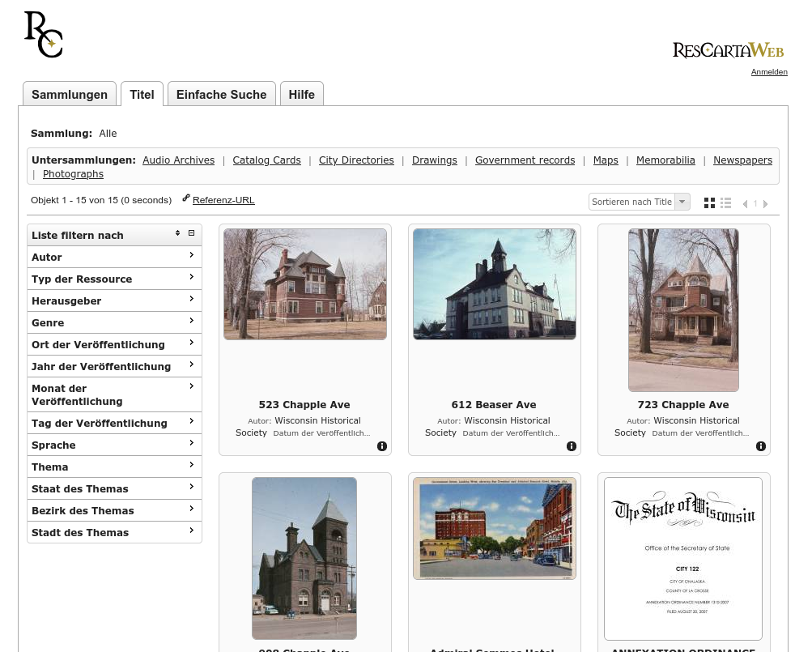This screenshot has height=652, width=812.
Task: Show info for 523 Chapple Ave
Action: (382, 446)
